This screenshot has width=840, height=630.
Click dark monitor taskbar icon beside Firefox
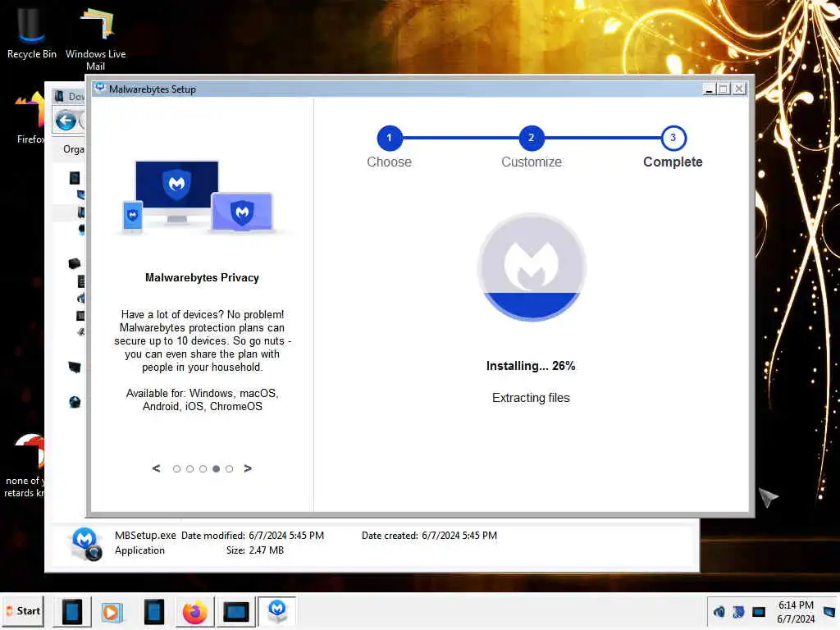[x=235, y=612]
